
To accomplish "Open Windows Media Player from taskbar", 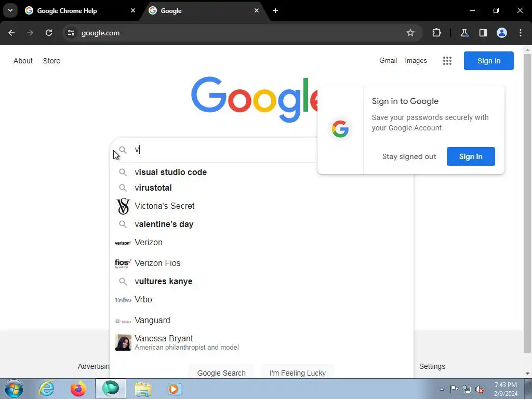I will click(175, 389).
